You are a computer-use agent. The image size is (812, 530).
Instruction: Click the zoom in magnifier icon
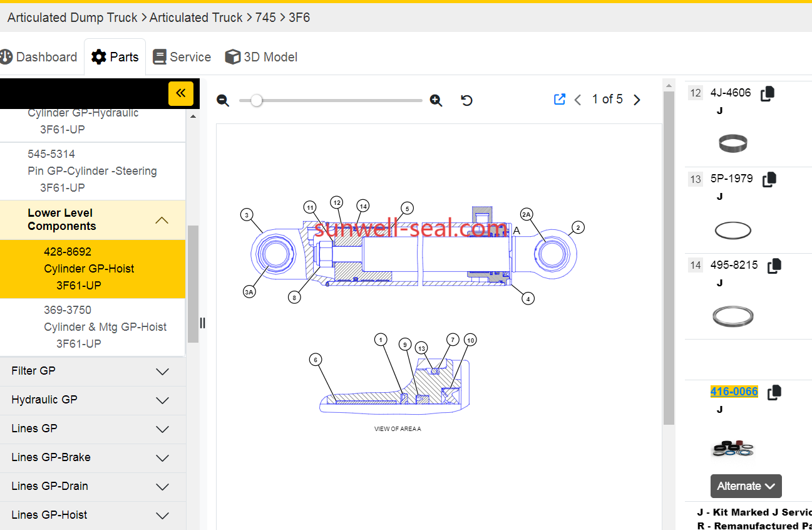436,100
